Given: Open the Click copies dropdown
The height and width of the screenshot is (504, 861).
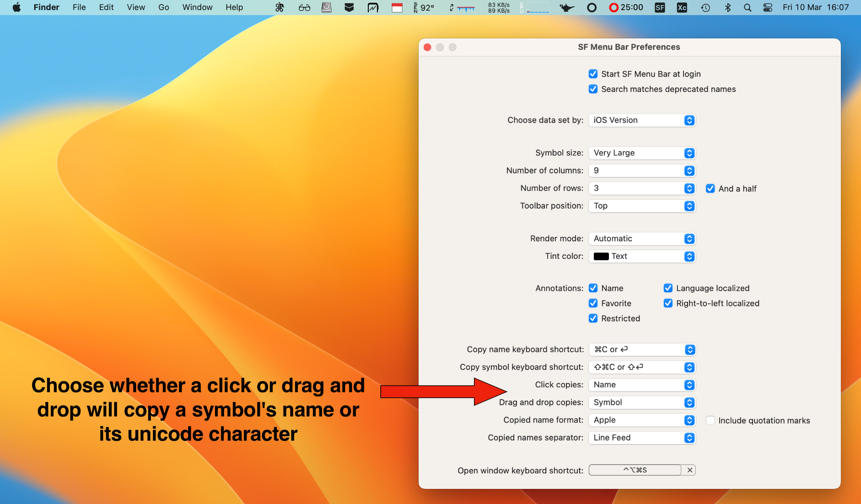Looking at the screenshot, I should pyautogui.click(x=642, y=385).
